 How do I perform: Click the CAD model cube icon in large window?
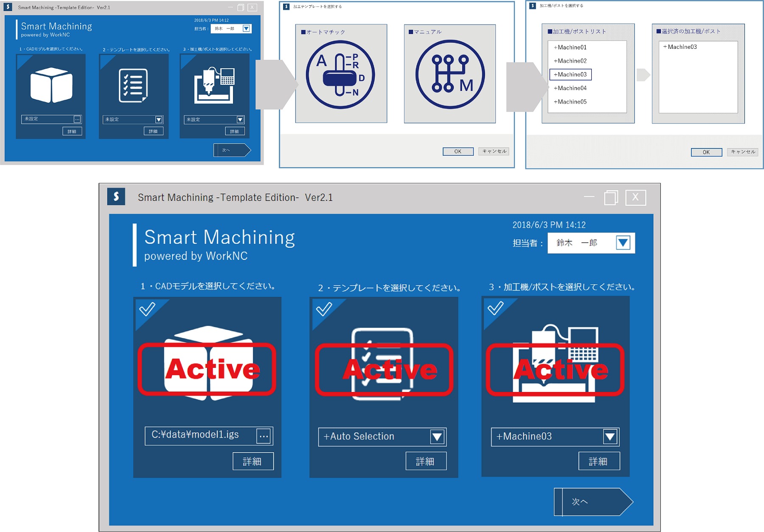[x=209, y=363]
